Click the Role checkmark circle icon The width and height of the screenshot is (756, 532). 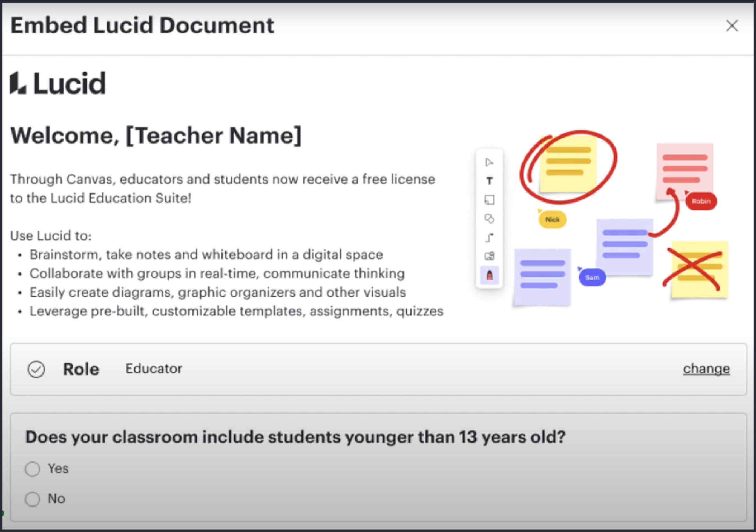pyautogui.click(x=36, y=369)
